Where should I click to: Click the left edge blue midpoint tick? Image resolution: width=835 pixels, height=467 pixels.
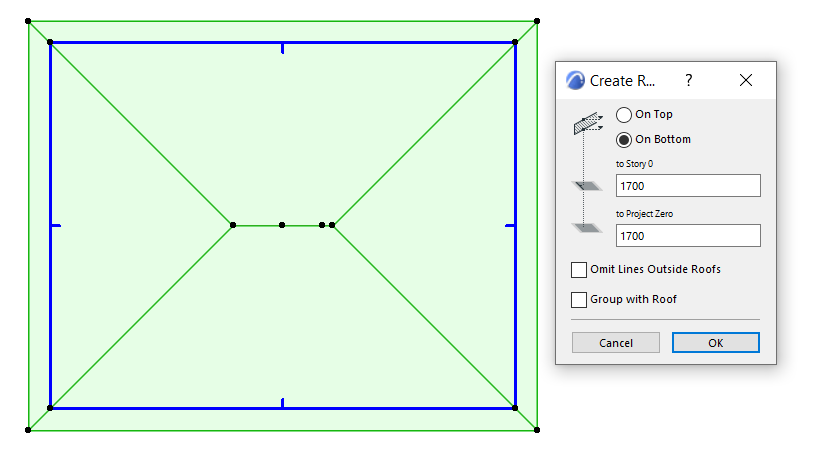click(x=56, y=226)
